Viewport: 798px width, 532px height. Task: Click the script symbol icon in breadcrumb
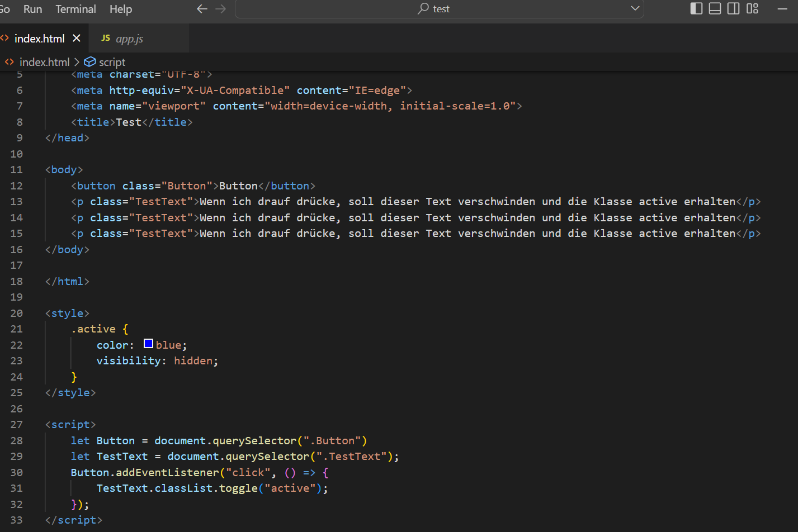(x=90, y=62)
